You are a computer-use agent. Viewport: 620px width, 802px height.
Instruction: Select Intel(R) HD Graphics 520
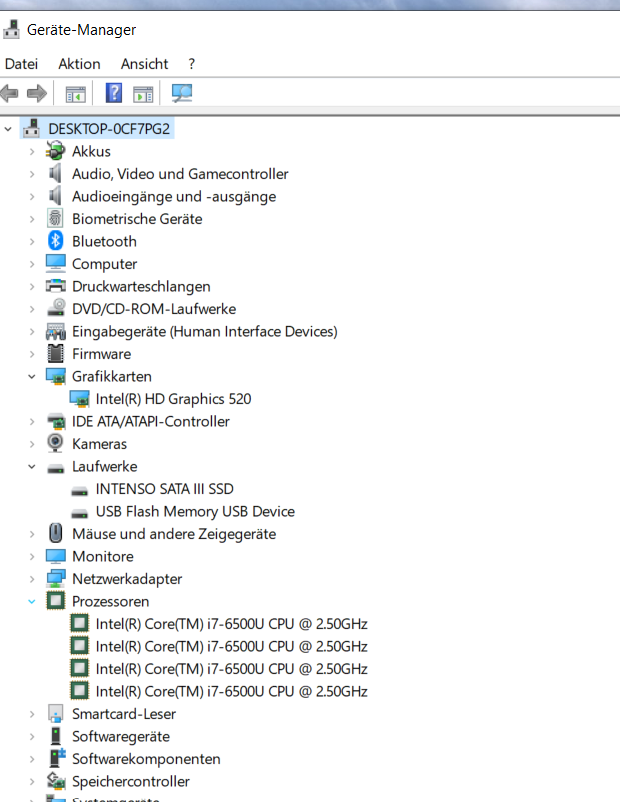click(x=173, y=399)
